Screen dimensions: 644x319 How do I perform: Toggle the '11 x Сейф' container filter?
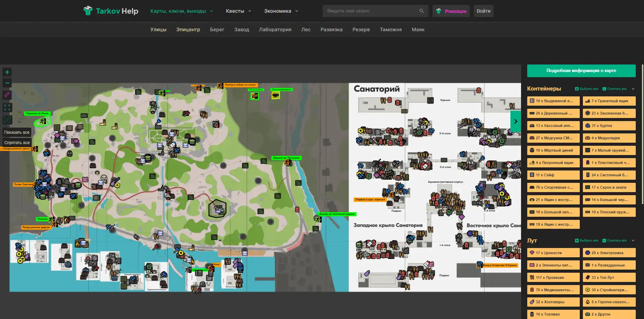[553, 175]
